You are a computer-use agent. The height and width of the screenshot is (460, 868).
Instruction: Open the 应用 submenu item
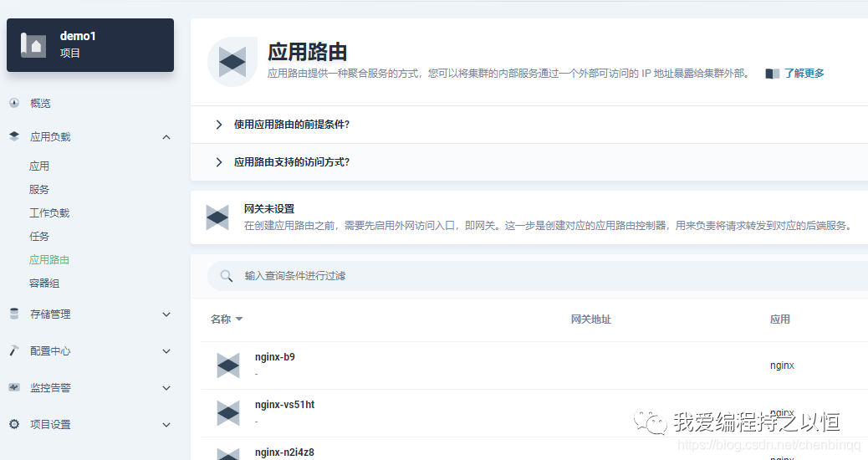coord(39,166)
